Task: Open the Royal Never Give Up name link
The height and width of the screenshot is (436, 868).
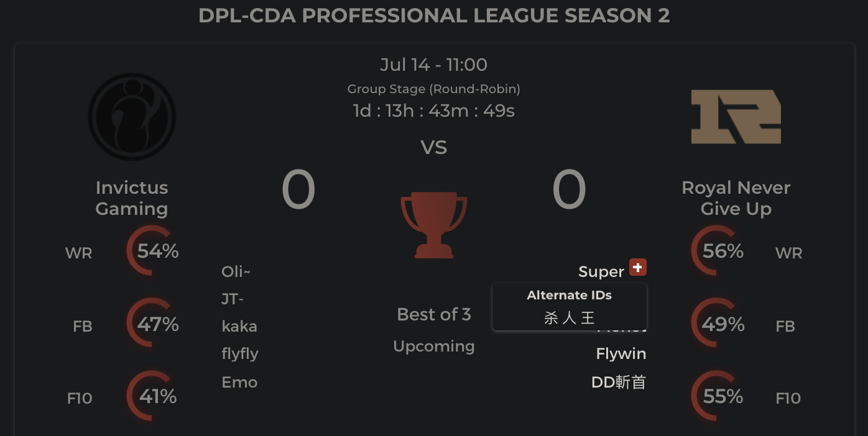Action: pos(736,198)
